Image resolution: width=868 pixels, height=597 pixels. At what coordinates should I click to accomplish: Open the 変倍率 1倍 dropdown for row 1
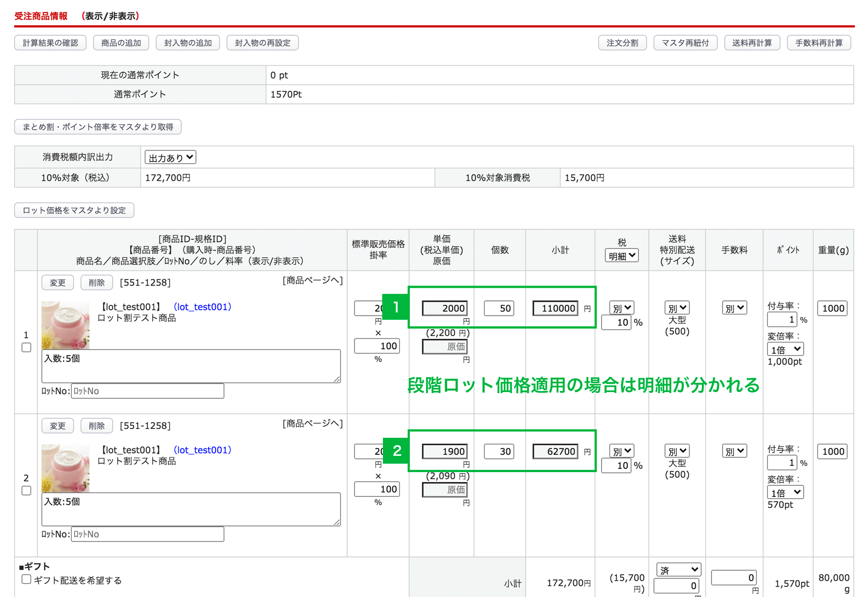(x=785, y=349)
